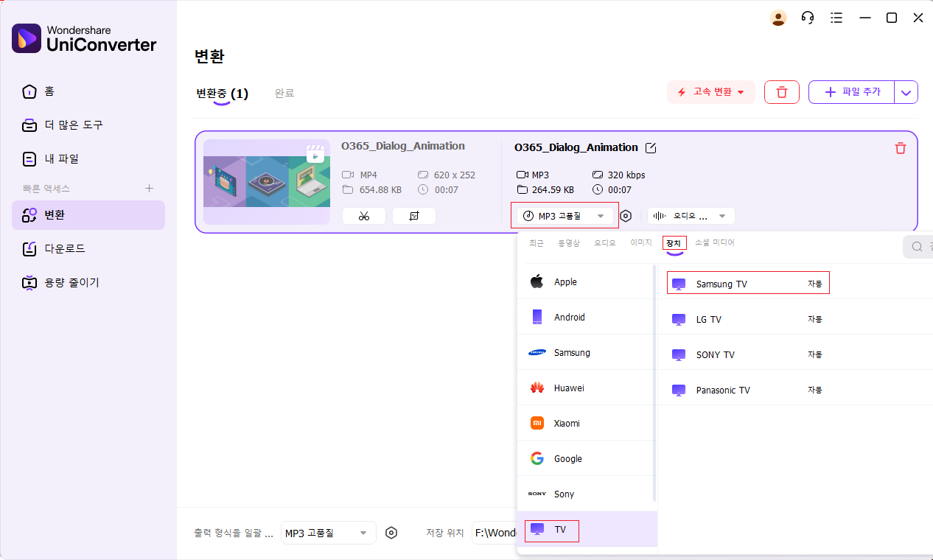
Task: Choose Sony device category
Action: (586, 494)
